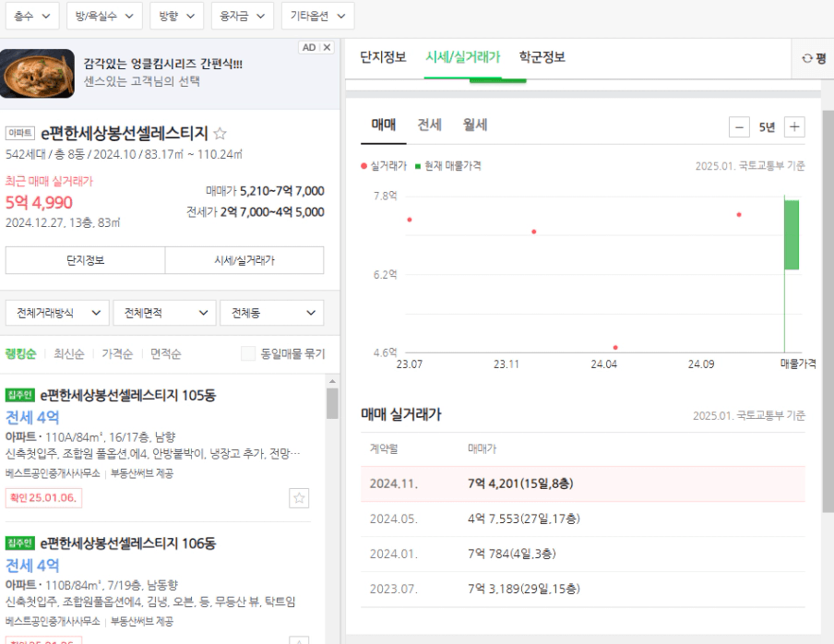The height and width of the screenshot is (644, 834).
Task: Click the 매매가 column header in the table
Action: [482, 448]
